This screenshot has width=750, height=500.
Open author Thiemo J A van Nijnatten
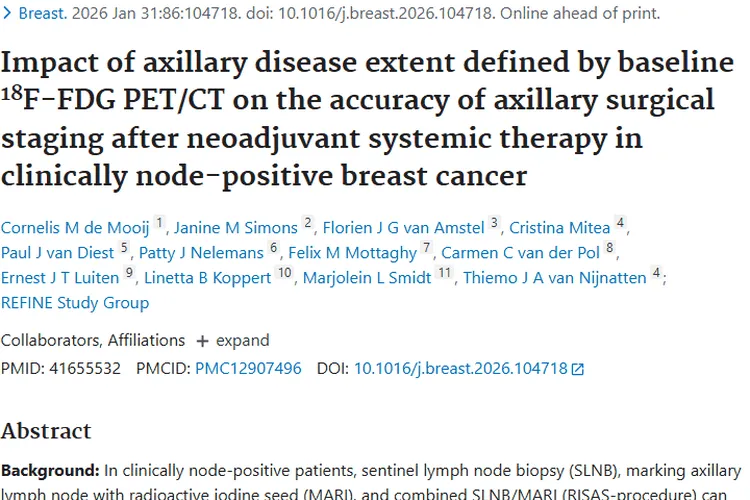point(554,278)
